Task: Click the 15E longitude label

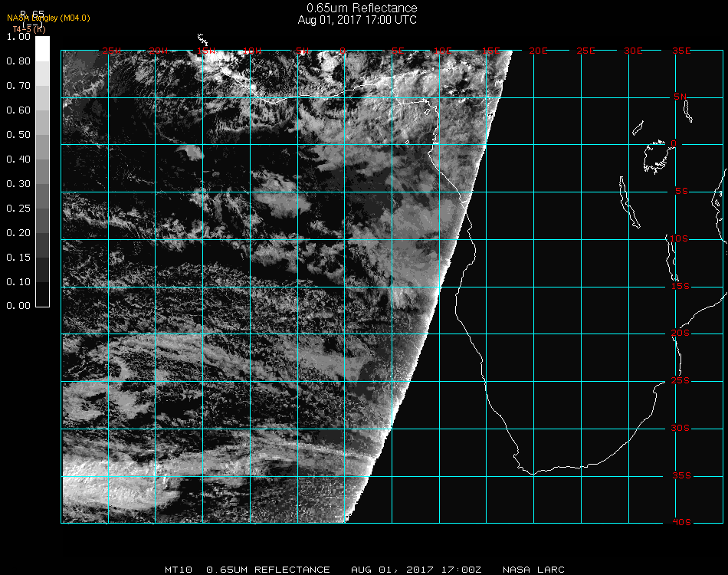Action: pyautogui.click(x=491, y=51)
